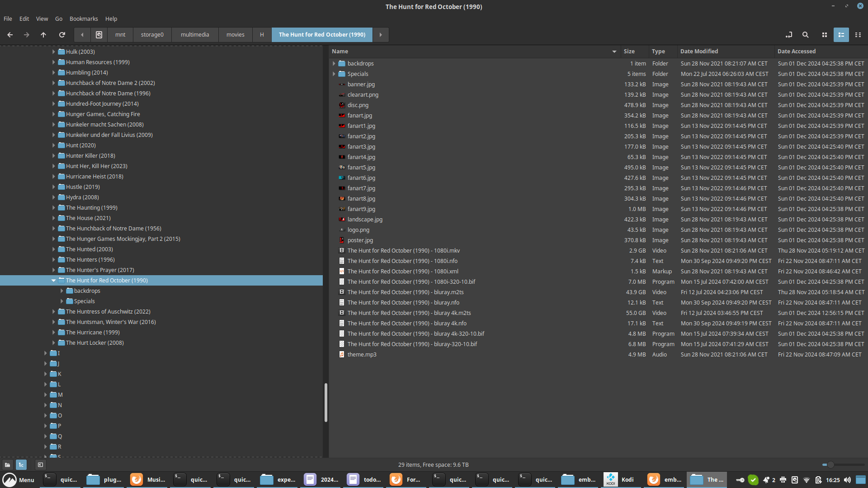Screen dimensions: 868x488
Task: Open the Bookmarks menu
Action: click(83, 19)
